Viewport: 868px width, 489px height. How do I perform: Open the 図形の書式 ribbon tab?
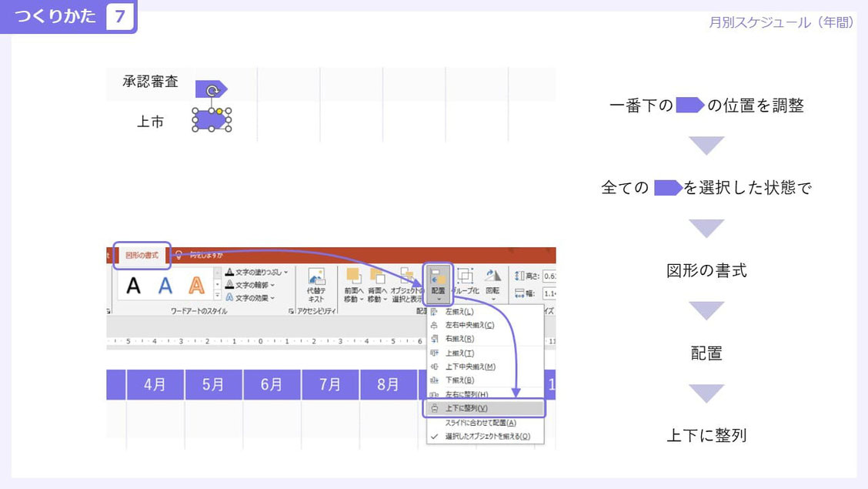tap(142, 256)
